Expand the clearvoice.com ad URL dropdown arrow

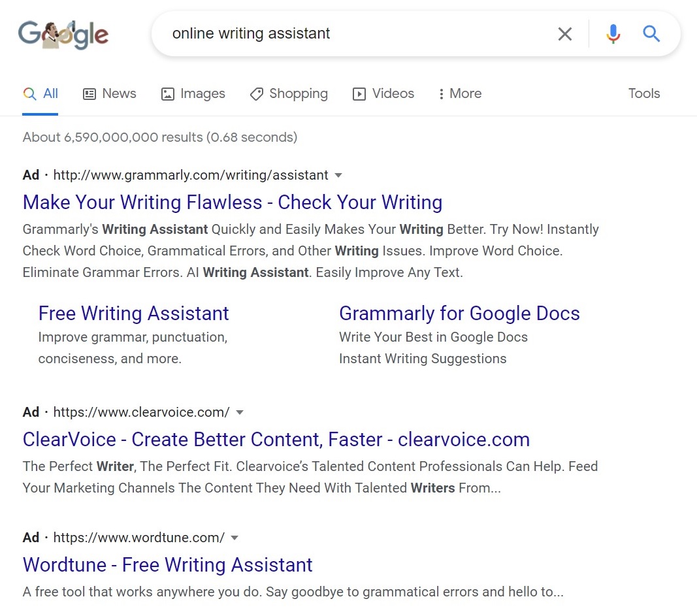click(240, 413)
